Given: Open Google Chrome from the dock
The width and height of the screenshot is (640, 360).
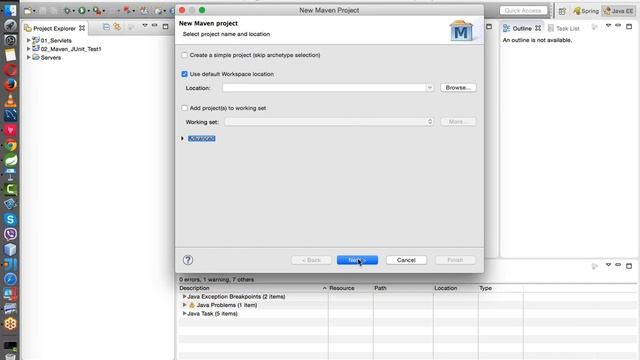Looking at the screenshot, I should click(x=10, y=145).
